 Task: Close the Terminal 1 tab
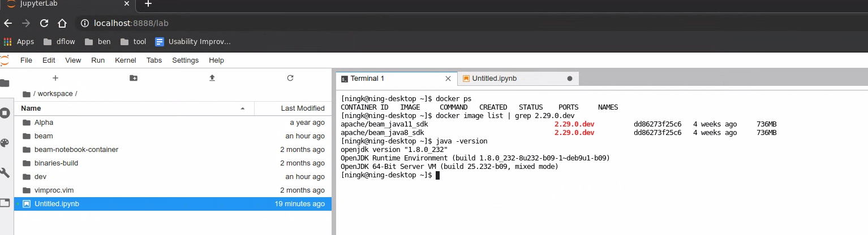448,79
